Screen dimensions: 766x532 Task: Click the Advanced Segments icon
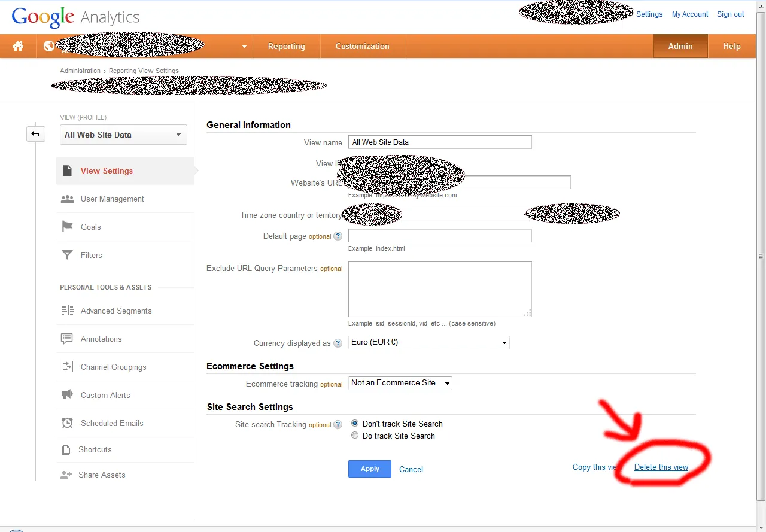(68, 311)
